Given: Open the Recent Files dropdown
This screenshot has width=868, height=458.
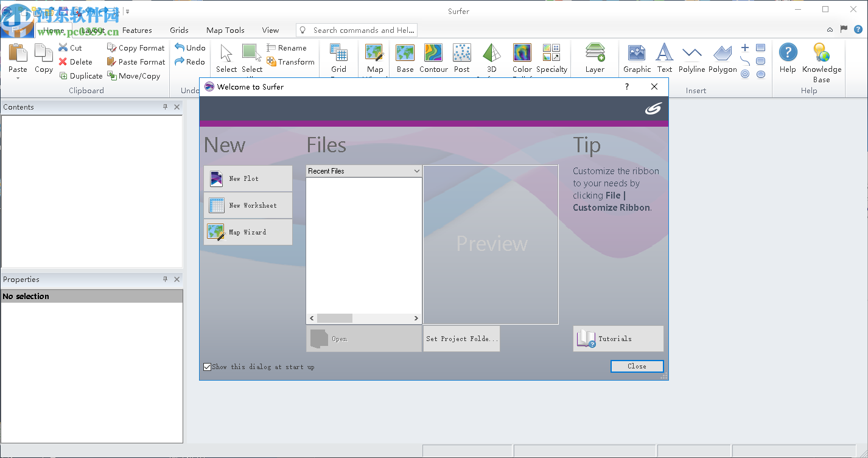Looking at the screenshot, I should [x=416, y=171].
